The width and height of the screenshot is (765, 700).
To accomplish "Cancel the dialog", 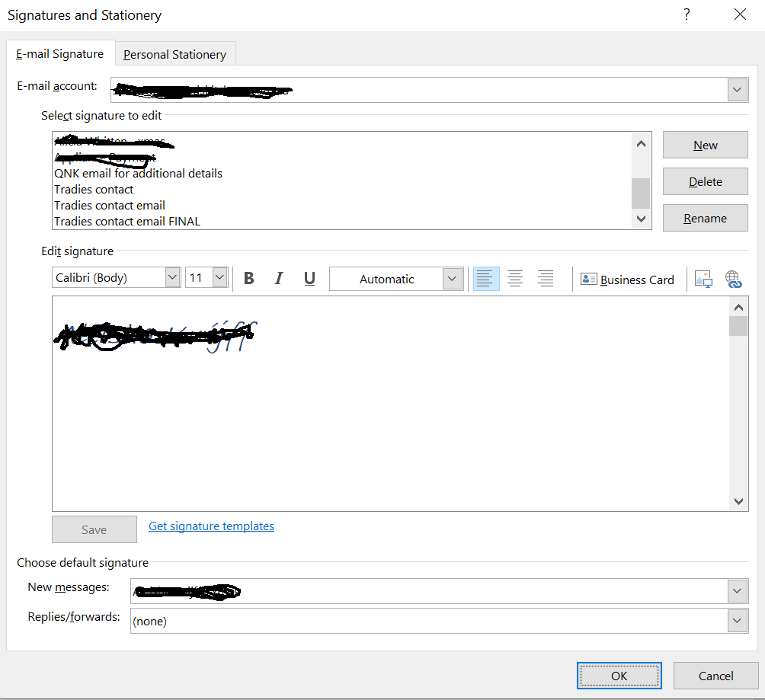I will pyautogui.click(x=715, y=676).
